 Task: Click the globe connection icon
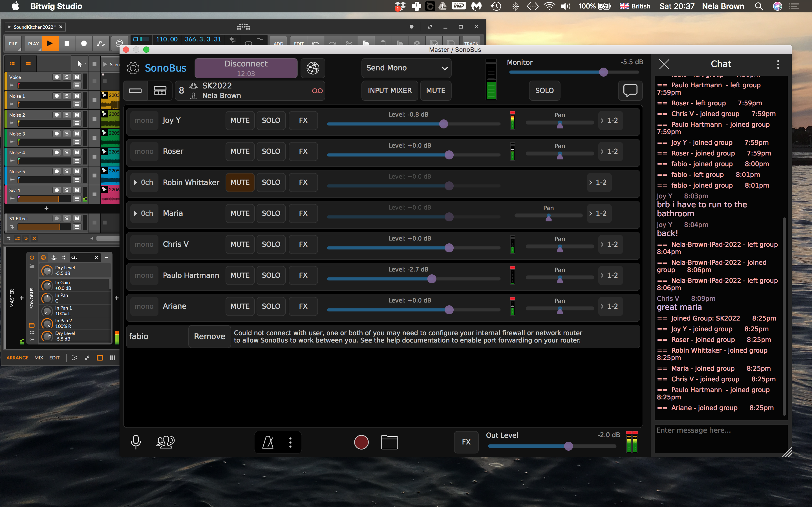click(313, 68)
